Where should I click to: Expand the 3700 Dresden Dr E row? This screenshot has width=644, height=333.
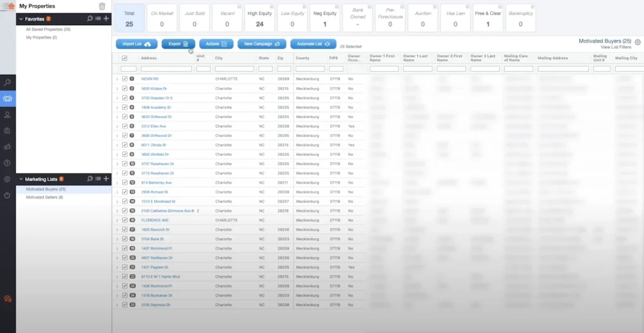[x=117, y=98]
